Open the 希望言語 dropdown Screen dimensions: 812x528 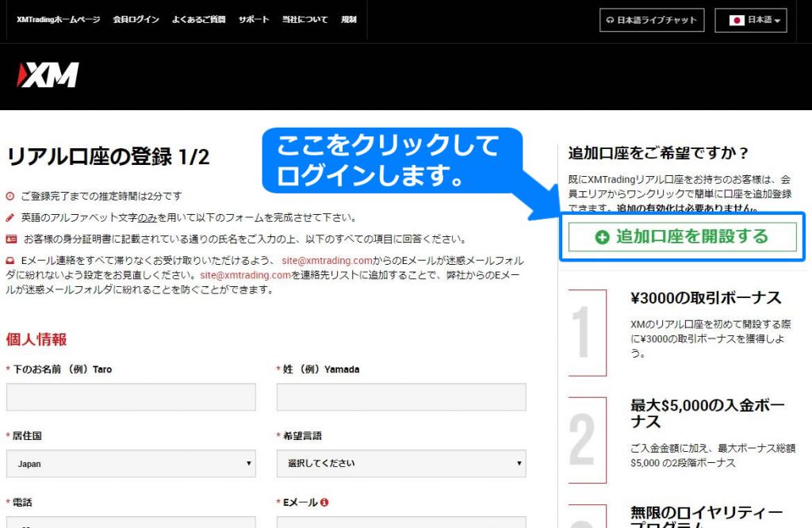[401, 463]
